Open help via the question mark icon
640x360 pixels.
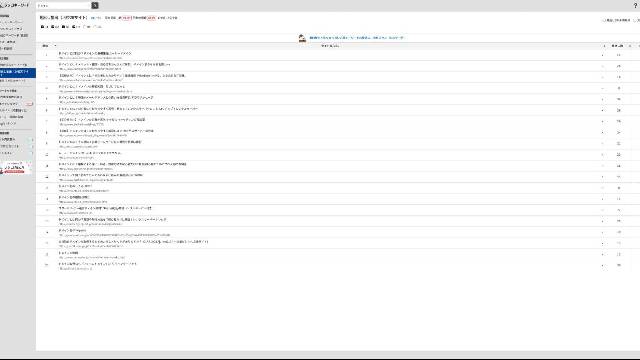tap(635, 5)
